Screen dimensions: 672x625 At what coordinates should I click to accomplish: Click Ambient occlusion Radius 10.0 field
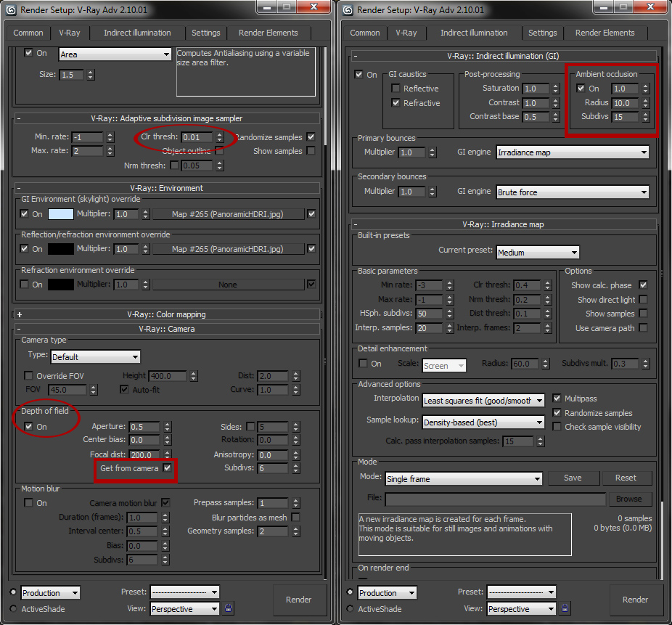(626, 103)
